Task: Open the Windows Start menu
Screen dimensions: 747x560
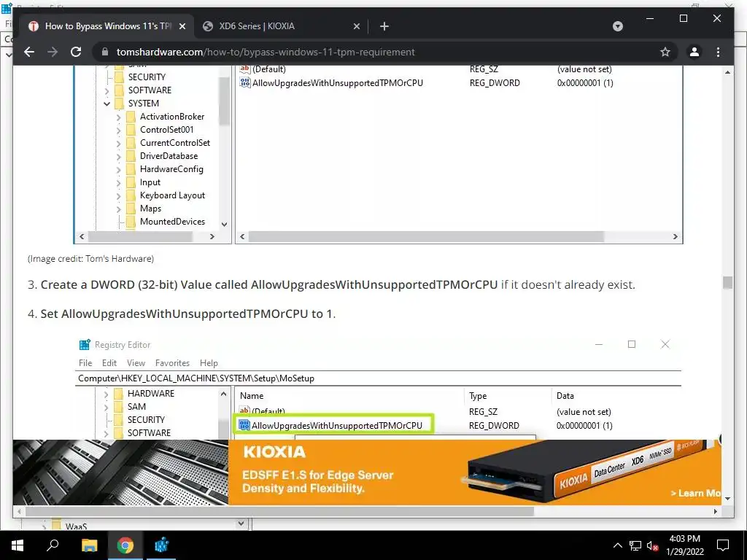Action: 18,545
